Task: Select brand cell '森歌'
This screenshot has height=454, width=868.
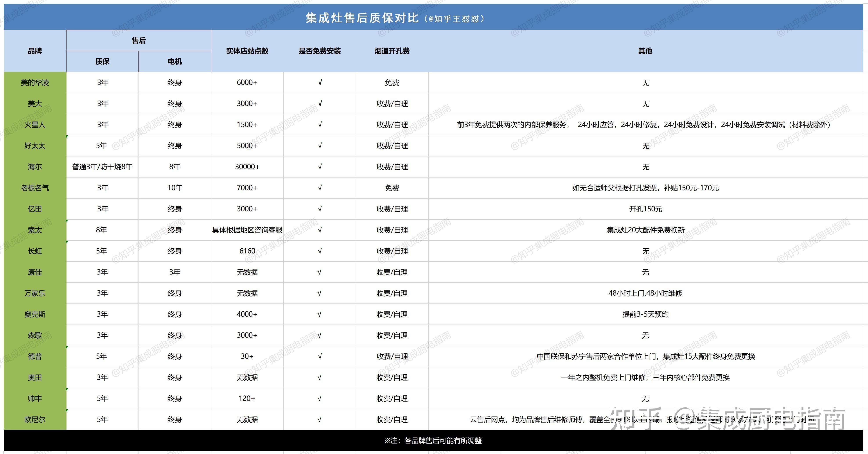Action: 35,335
